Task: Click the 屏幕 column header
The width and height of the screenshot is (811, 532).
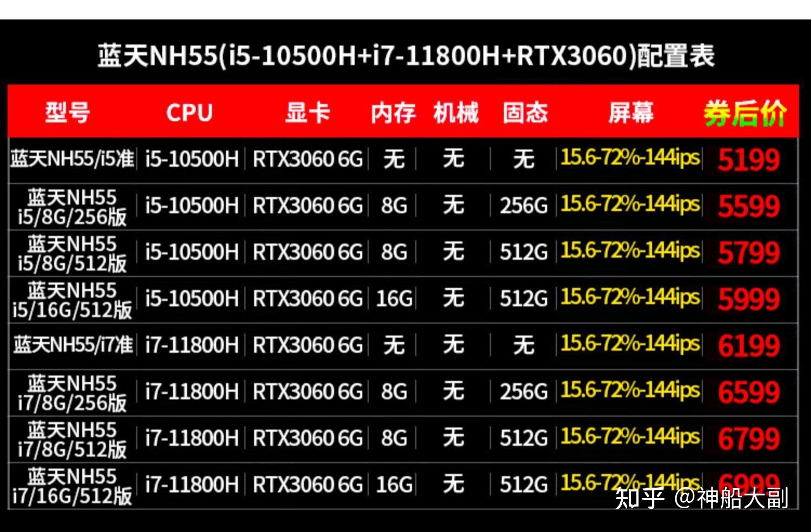Action: (x=631, y=112)
